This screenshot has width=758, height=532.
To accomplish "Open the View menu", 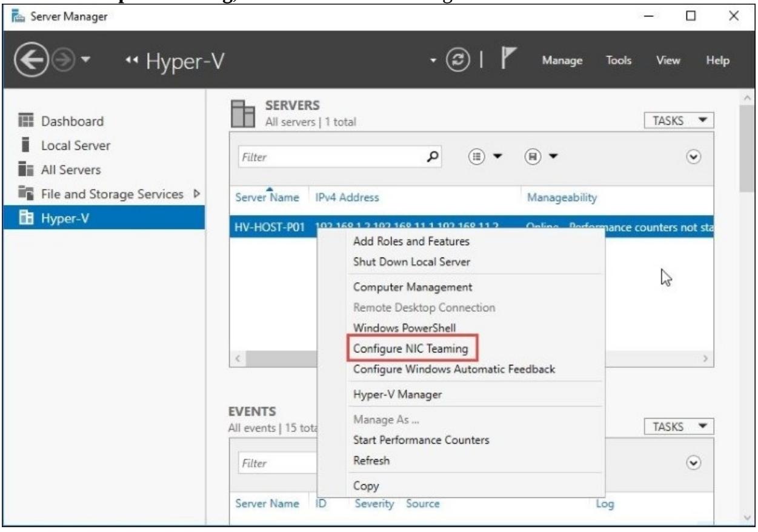I will (667, 61).
